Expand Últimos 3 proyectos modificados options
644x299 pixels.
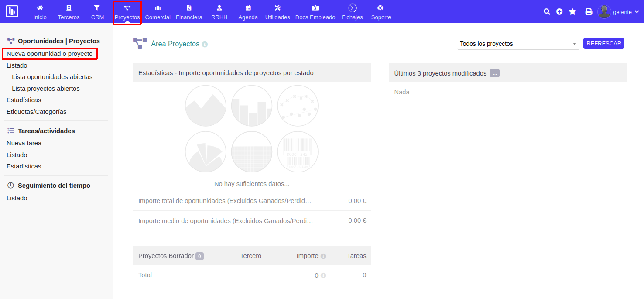[494, 73]
